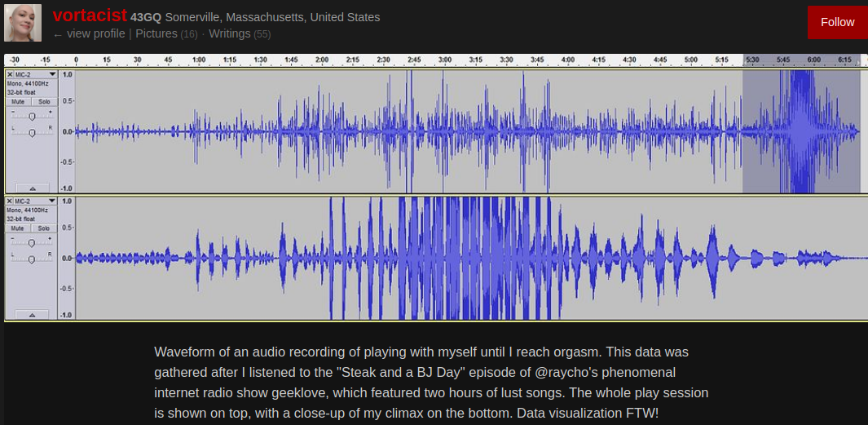This screenshot has height=425, width=868.
Task: Go to view profile link
Action: pos(89,33)
